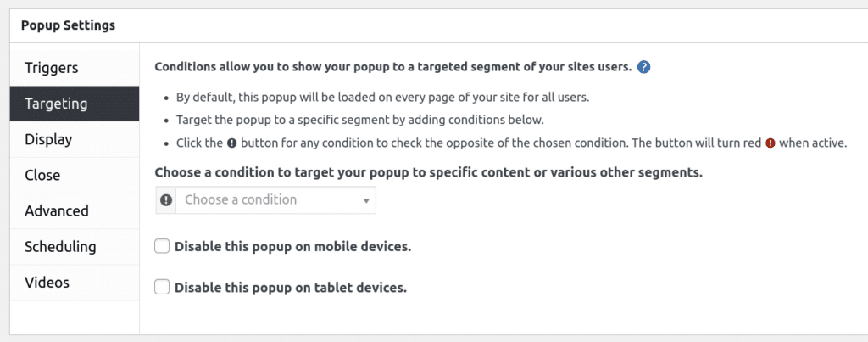Image resolution: width=868 pixels, height=342 pixels.
Task: Click the tablet devices checkbox label text
Action: point(291,289)
